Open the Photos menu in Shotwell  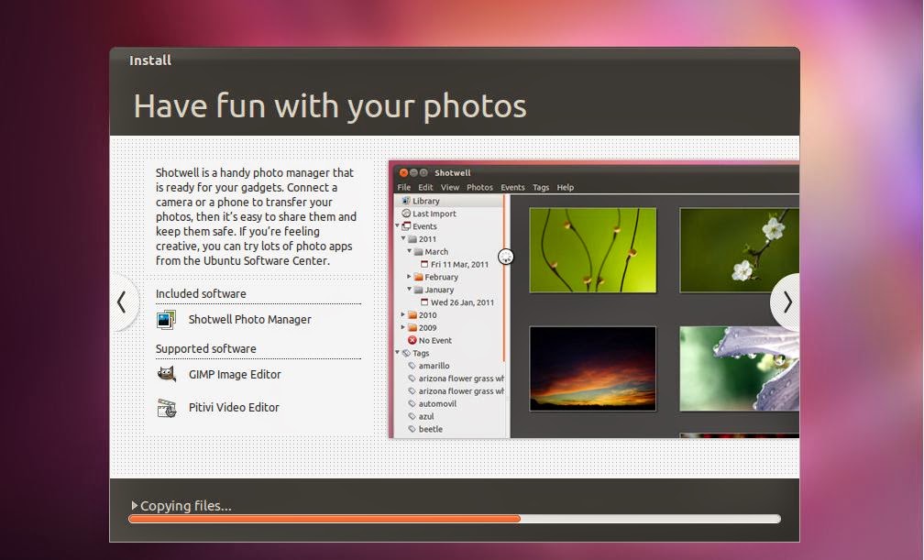click(479, 188)
